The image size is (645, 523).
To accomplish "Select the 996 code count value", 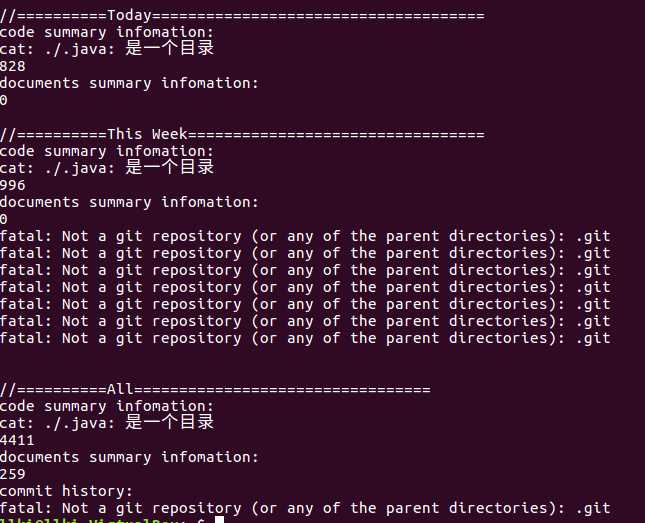I will coord(13,185).
